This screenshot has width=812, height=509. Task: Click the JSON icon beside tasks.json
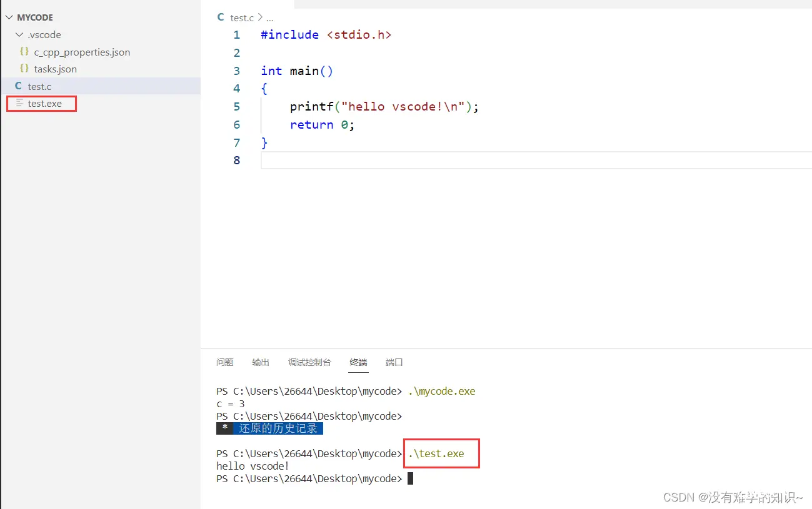click(x=24, y=69)
